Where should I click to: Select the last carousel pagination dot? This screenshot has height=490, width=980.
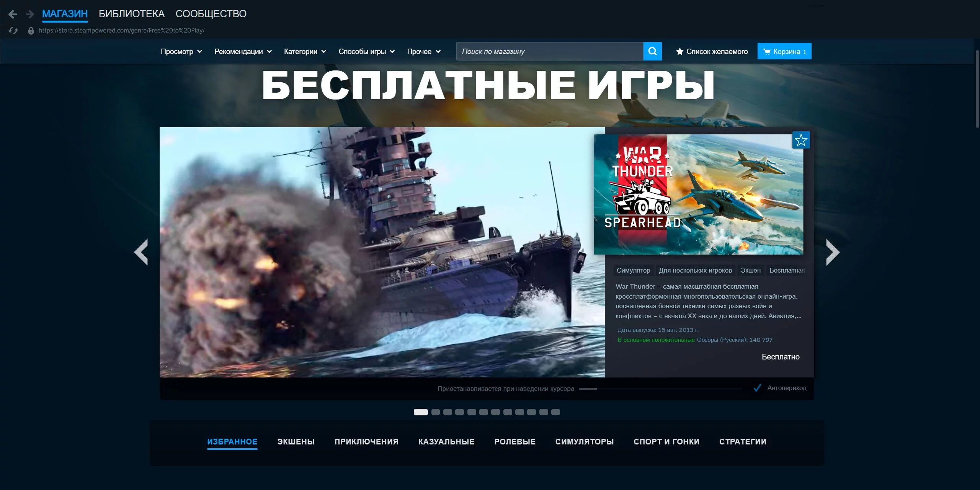pyautogui.click(x=555, y=412)
